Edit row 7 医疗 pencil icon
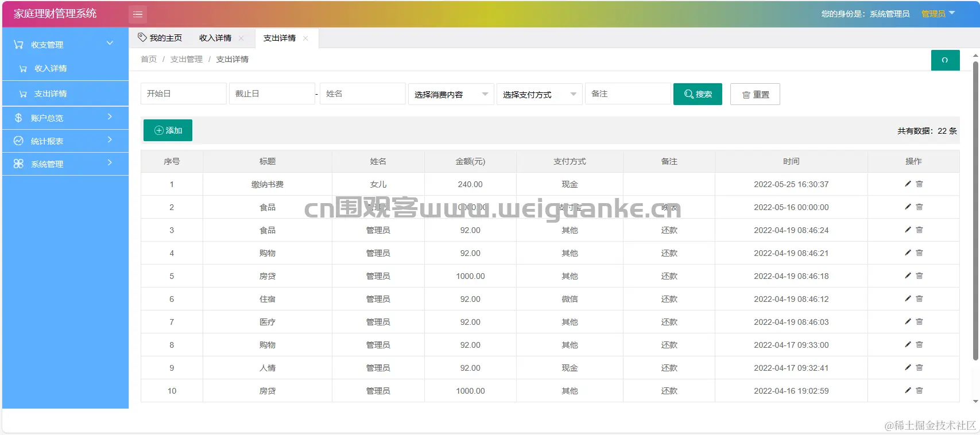 tap(908, 321)
